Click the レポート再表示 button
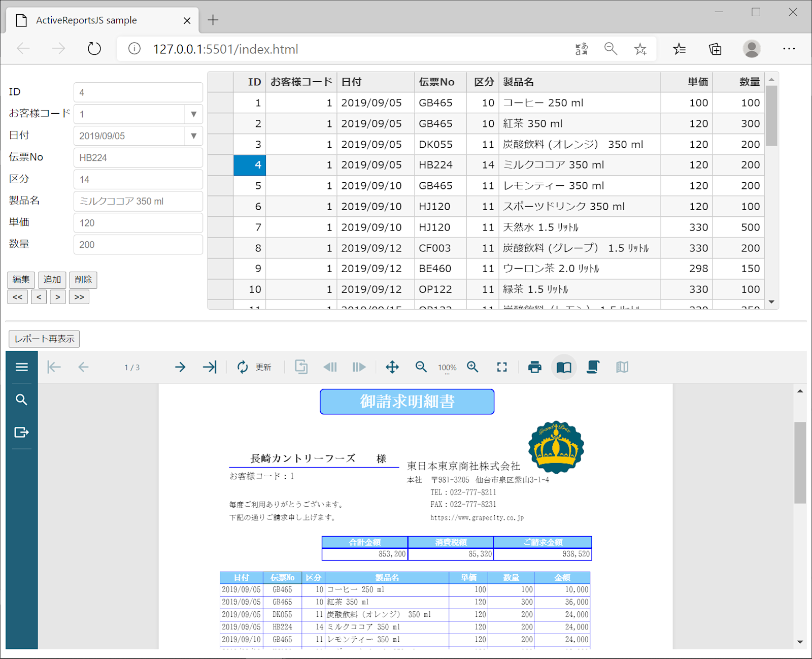This screenshot has height=659, width=812. click(44, 339)
